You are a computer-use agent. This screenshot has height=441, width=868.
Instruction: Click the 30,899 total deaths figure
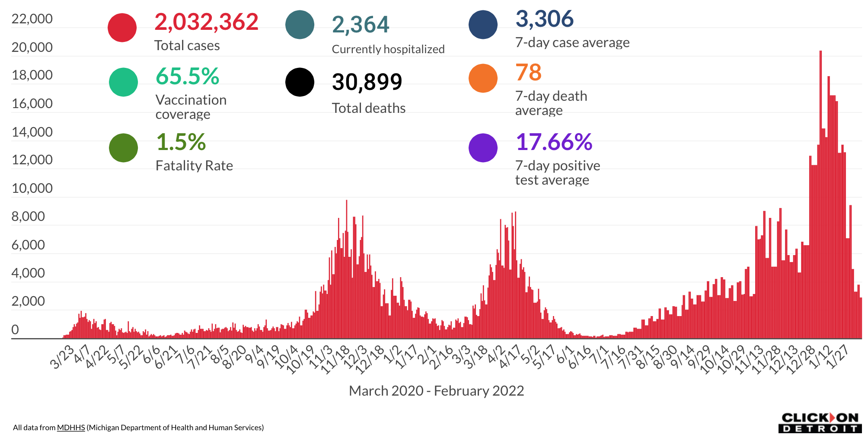pos(367,82)
